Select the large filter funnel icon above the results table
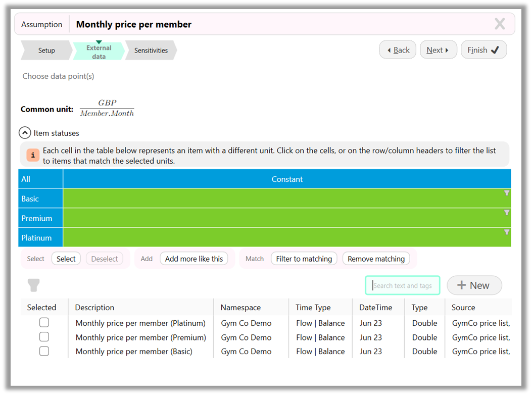 click(x=33, y=285)
